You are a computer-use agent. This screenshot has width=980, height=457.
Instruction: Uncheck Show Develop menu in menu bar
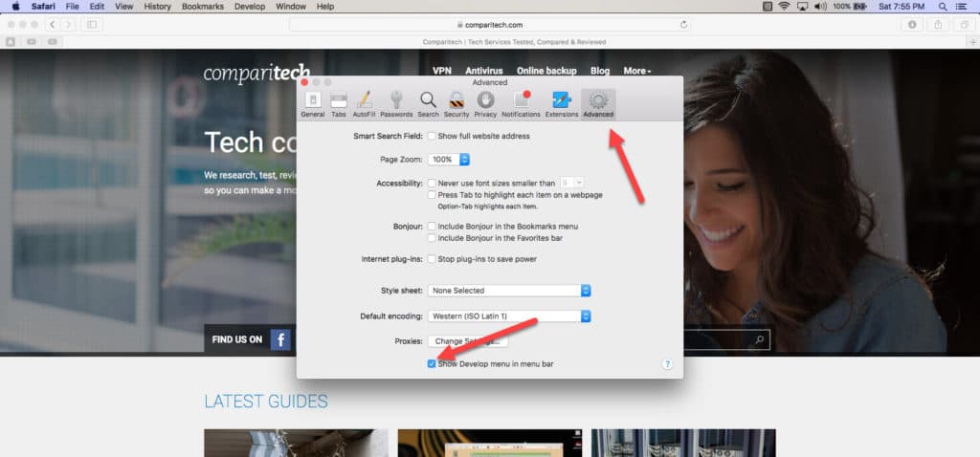432,363
